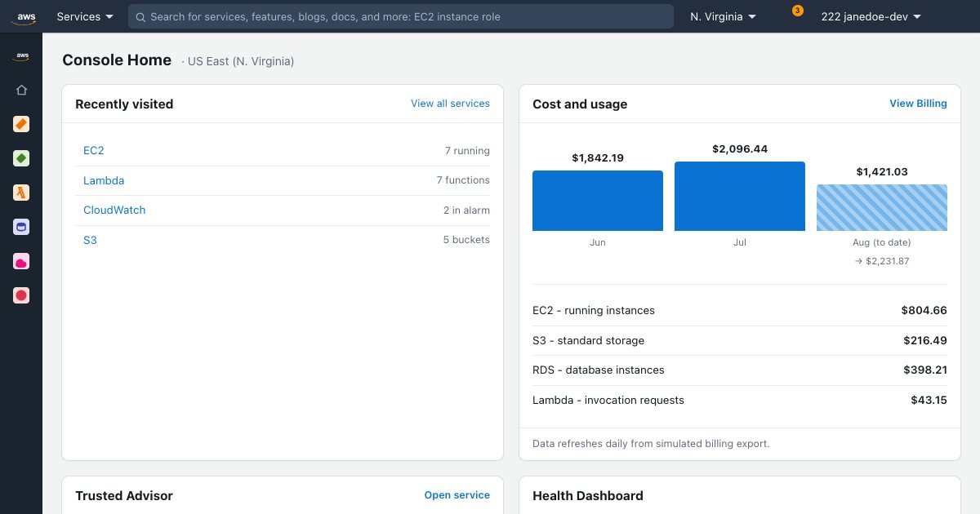Click the 'Aug (to date)' label
This screenshot has width=980, height=514.
pyautogui.click(x=882, y=242)
